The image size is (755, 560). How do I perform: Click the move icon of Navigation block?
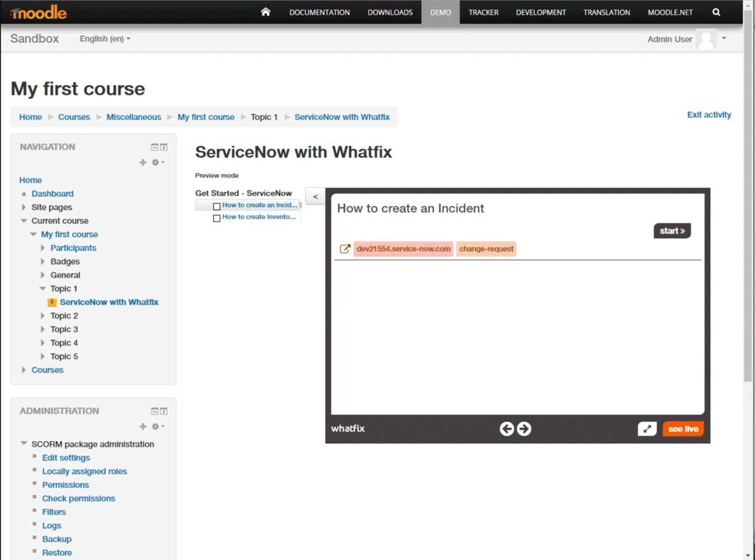(143, 162)
